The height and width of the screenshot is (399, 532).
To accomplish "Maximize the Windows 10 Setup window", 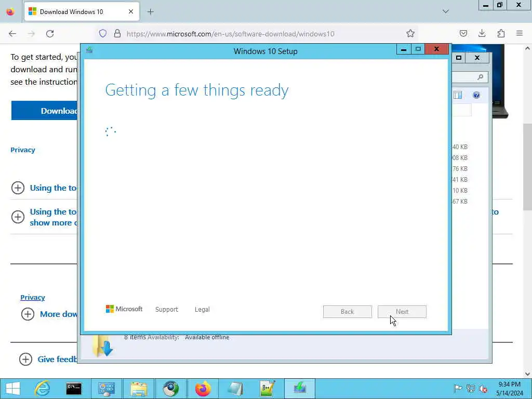I will 418,49.
